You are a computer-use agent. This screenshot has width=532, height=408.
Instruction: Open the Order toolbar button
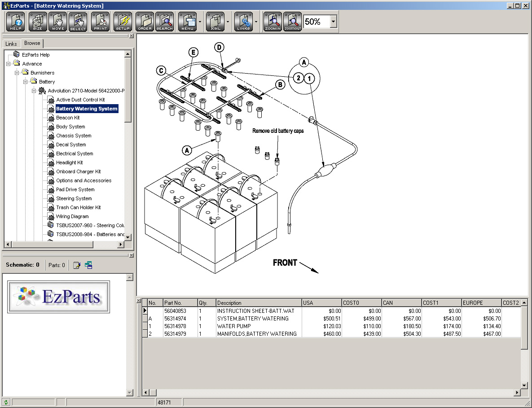point(145,22)
